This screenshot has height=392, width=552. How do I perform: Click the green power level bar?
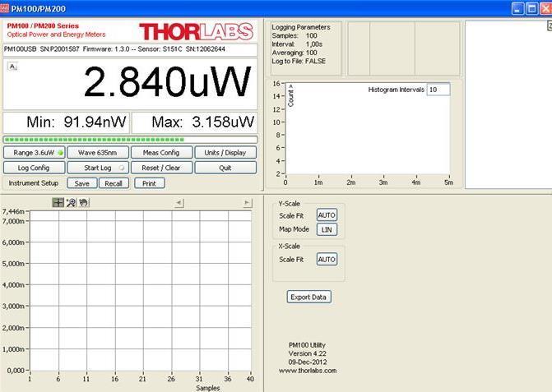pos(130,140)
